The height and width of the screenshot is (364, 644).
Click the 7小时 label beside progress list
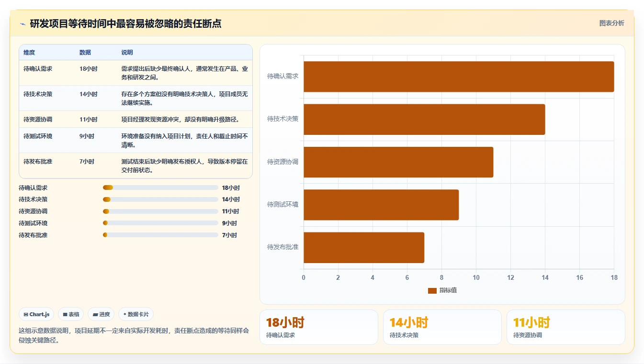(x=229, y=235)
